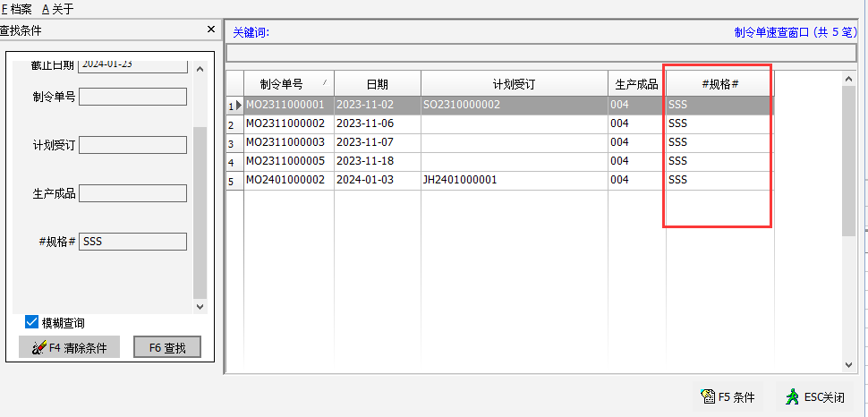Click the green ESC close figure icon
This screenshot has width=868, height=417.
click(x=792, y=397)
